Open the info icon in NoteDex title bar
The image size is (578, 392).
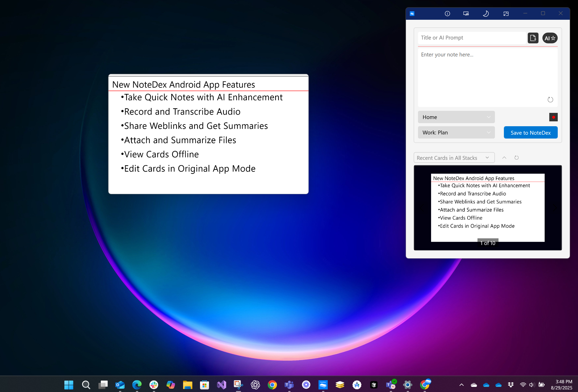(447, 14)
